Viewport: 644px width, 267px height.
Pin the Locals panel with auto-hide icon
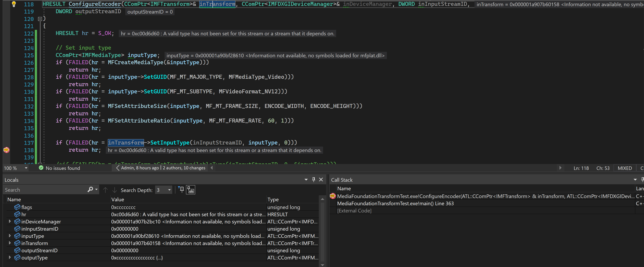pos(314,179)
